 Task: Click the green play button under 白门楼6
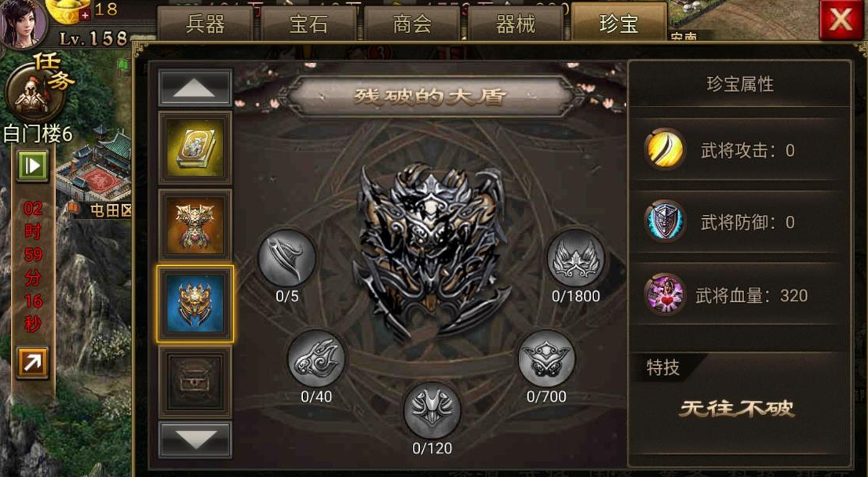pos(32,166)
